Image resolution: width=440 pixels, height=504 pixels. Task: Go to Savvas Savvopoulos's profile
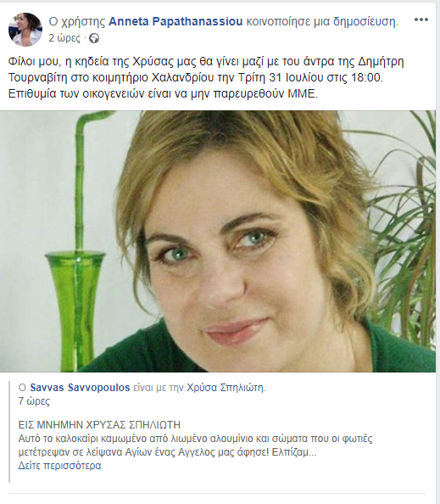click(80, 388)
